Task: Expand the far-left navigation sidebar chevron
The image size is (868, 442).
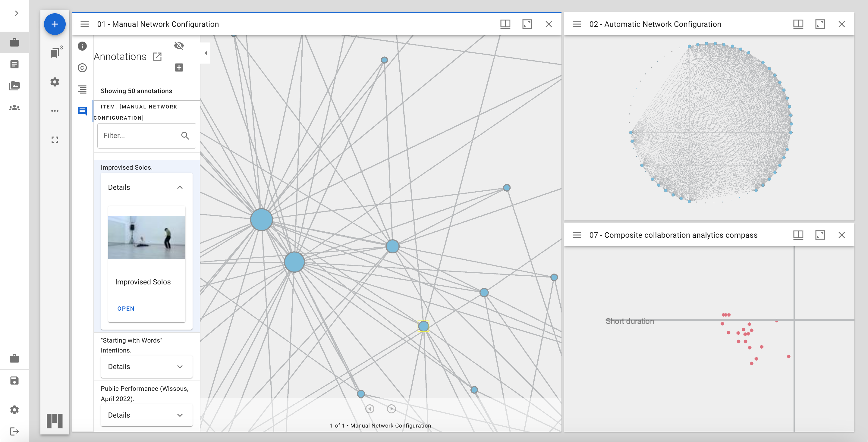Action: pos(17,13)
